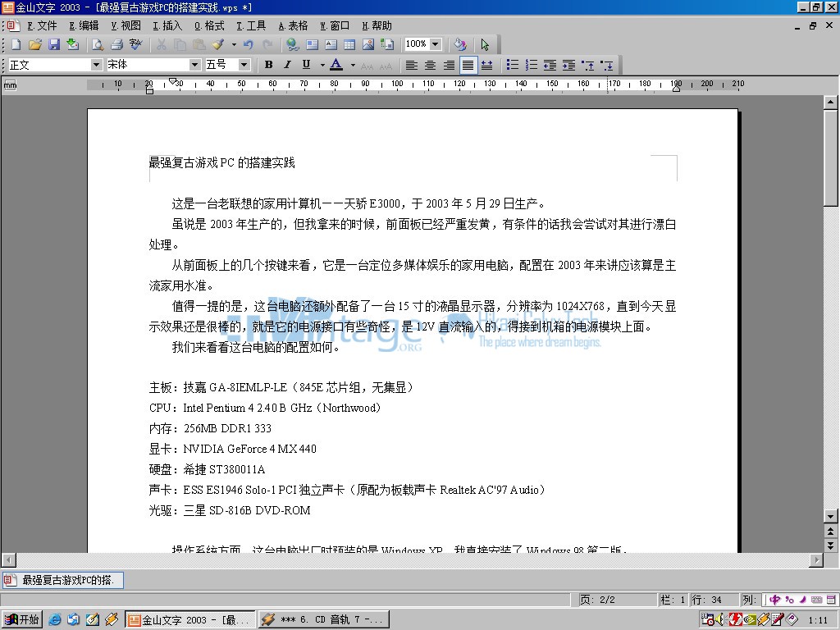This screenshot has width=840, height=630.
Task: Toggle bold formatting
Action: pyautogui.click(x=269, y=65)
